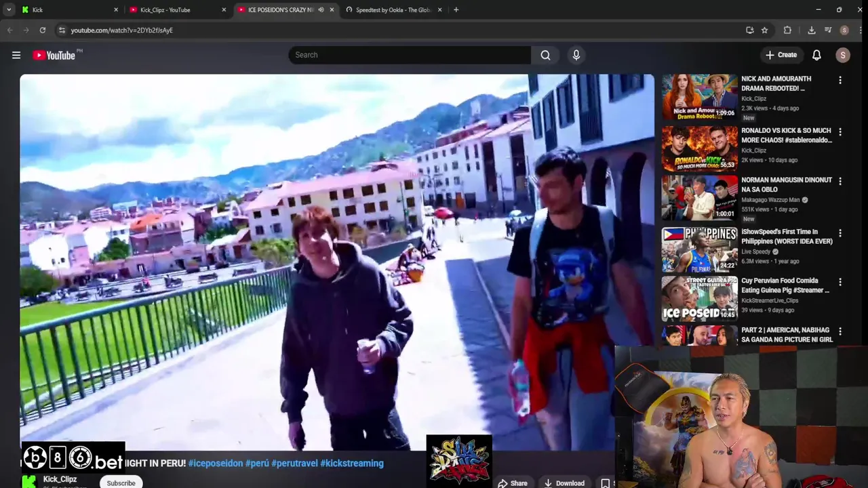The image size is (868, 488).
Task: Open browser extensions puzzle icon
Action: (787, 30)
